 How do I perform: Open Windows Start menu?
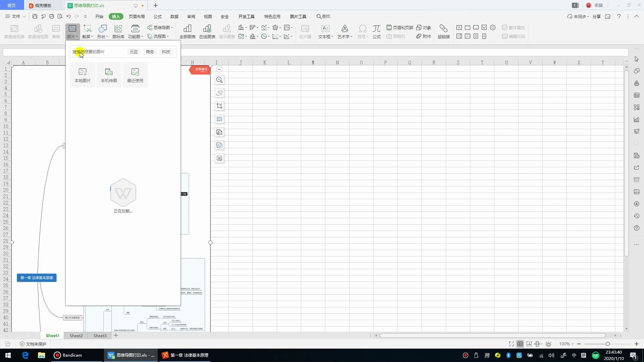tap(8, 355)
